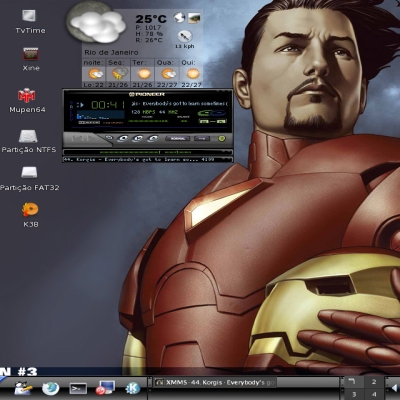400x400 pixels.
Task: Launch the K3B disc burner icon
Action: (x=30, y=209)
